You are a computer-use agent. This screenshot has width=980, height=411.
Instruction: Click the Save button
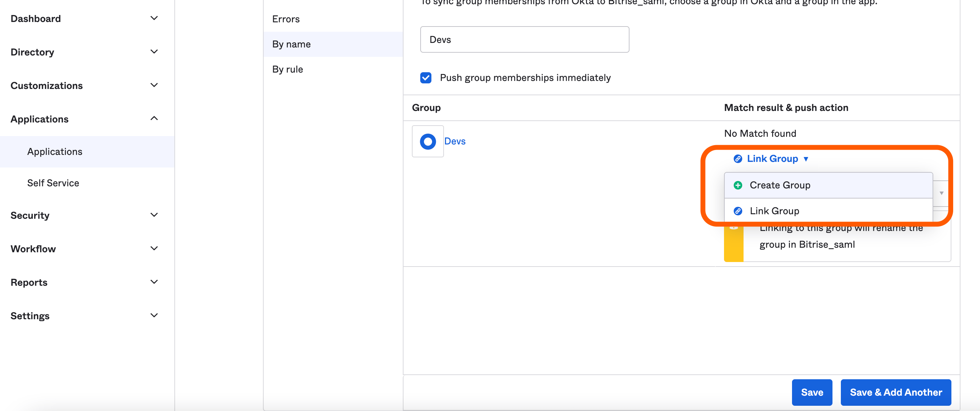pyautogui.click(x=812, y=393)
